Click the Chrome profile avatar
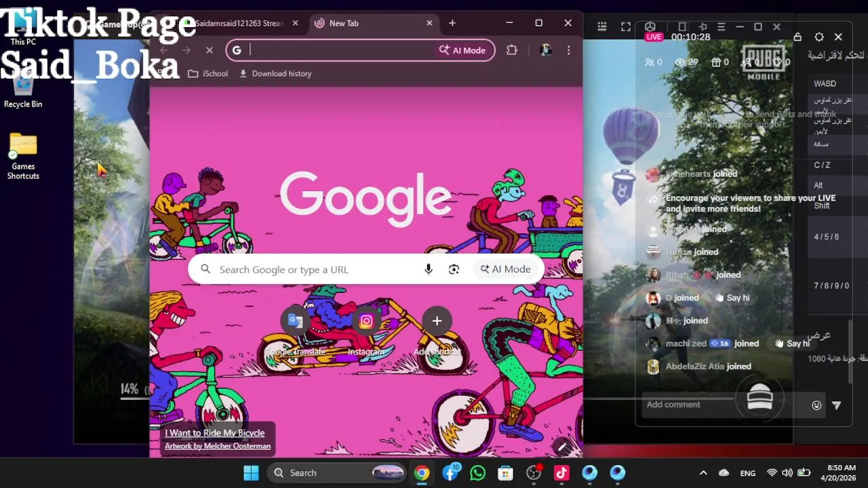Image resolution: width=868 pixels, height=488 pixels. pos(546,50)
